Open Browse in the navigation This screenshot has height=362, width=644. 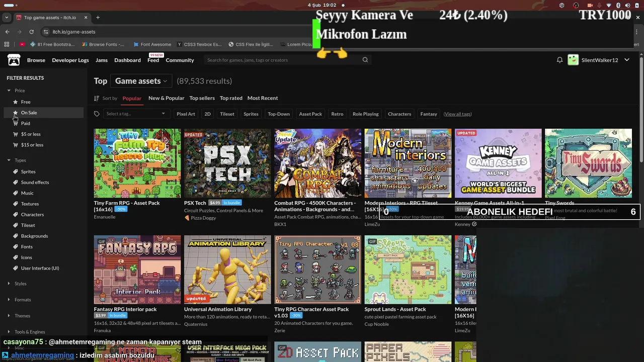point(36,60)
